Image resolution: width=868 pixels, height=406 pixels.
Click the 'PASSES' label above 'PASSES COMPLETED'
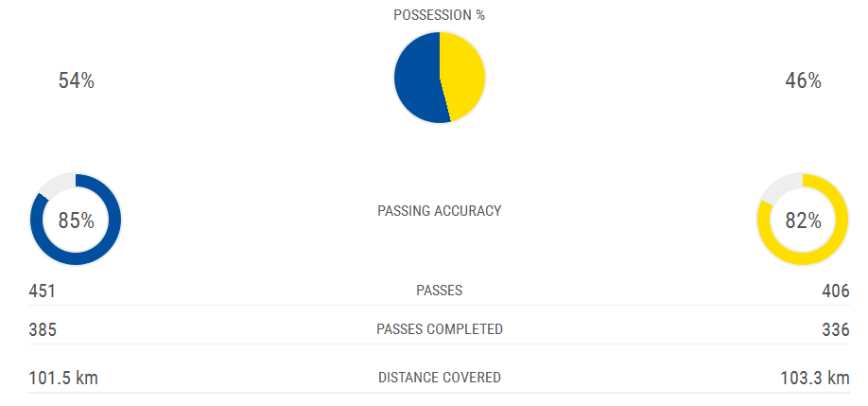pos(440,291)
